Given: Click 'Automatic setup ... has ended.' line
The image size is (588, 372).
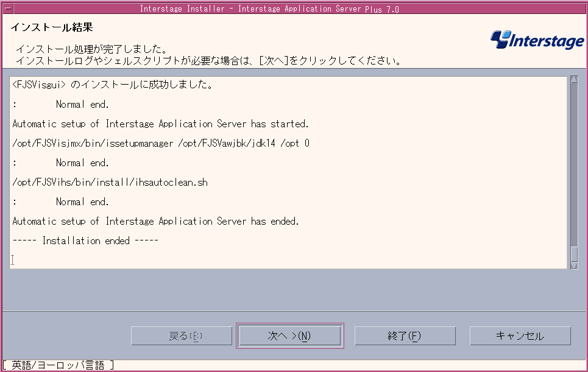Looking at the screenshot, I should [x=155, y=221].
